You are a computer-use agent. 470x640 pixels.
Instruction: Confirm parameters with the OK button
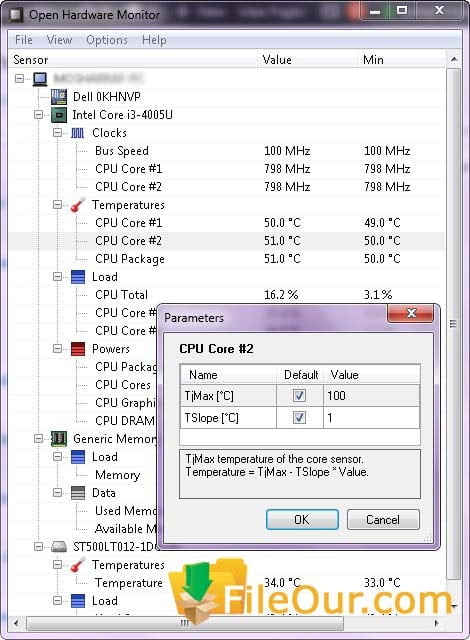pyautogui.click(x=302, y=520)
